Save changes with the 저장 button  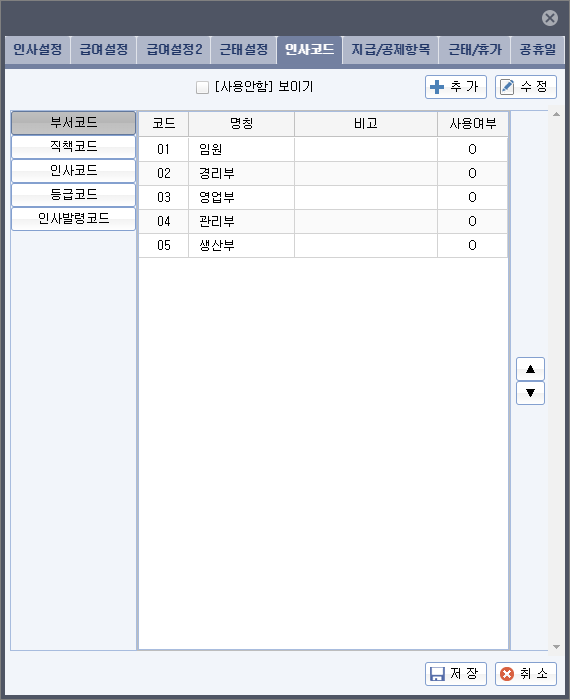coord(456,674)
